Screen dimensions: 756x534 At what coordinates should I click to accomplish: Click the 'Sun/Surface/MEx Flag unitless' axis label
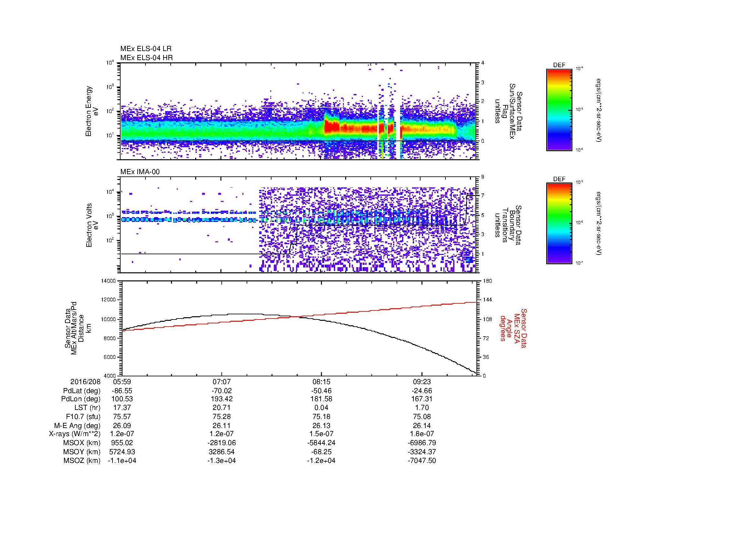(x=509, y=111)
